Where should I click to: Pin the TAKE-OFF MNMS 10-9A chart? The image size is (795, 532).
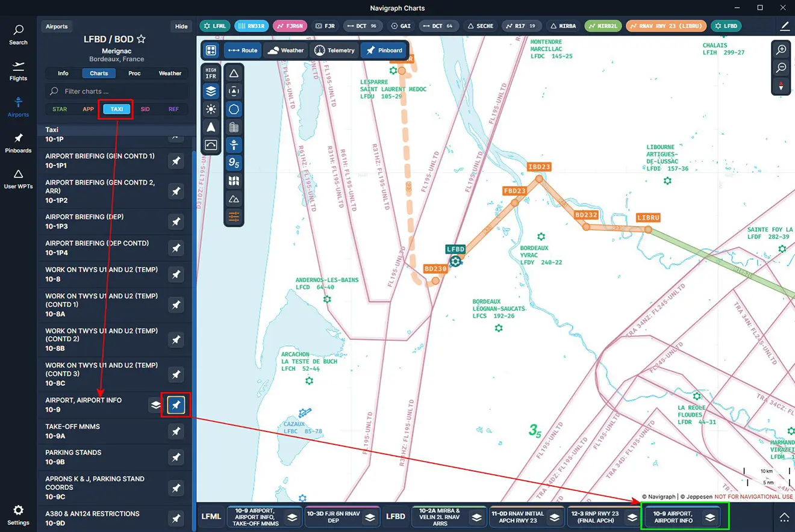(x=176, y=431)
